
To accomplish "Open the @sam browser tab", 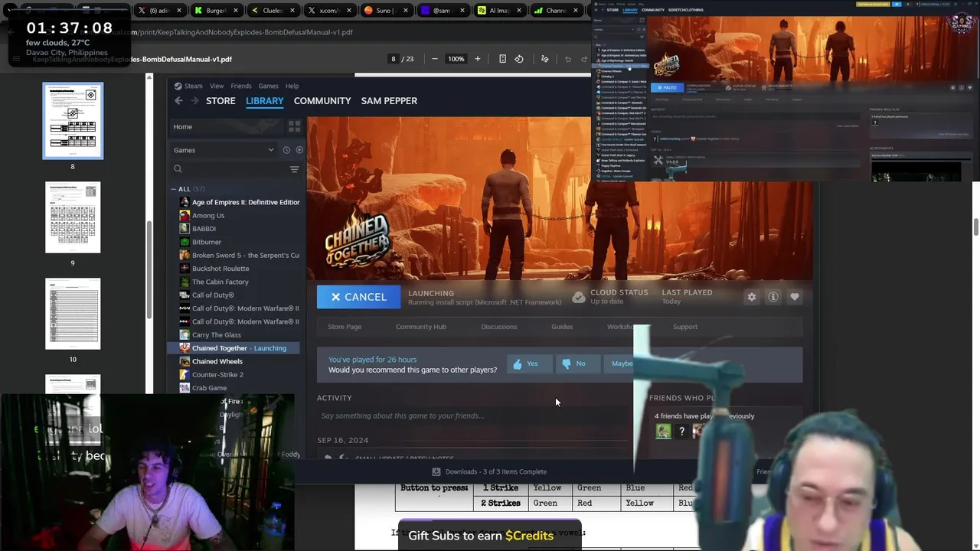I will pyautogui.click(x=442, y=11).
